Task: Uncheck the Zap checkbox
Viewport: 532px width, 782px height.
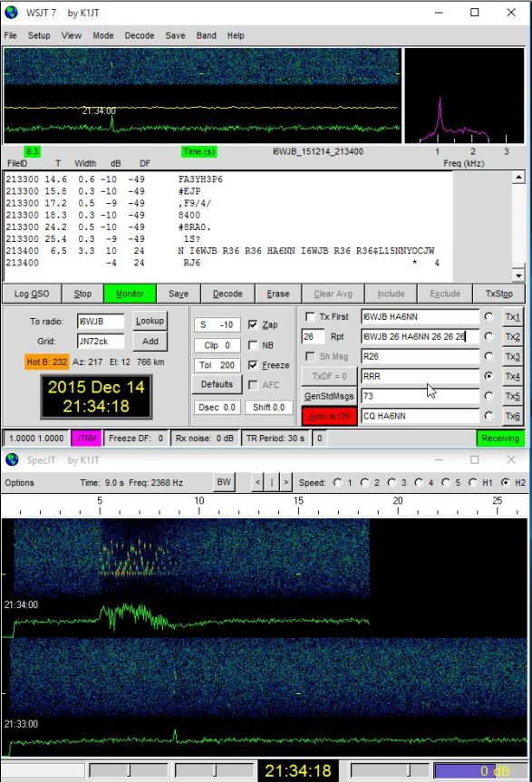Action: pyautogui.click(x=253, y=324)
